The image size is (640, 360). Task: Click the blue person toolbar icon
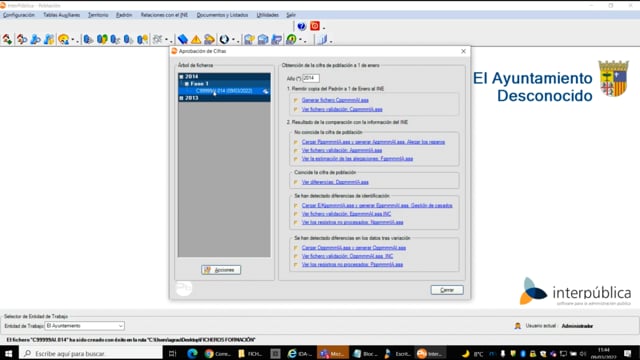tap(36, 39)
